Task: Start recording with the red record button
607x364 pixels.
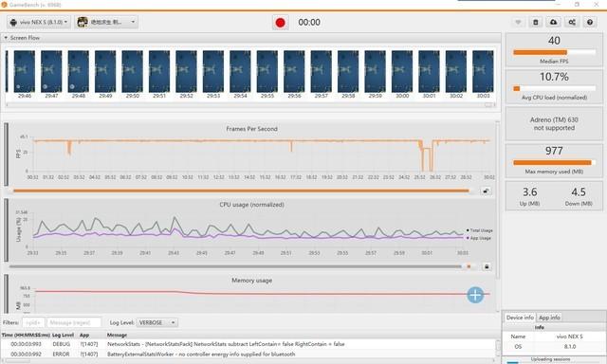Action: [281, 23]
